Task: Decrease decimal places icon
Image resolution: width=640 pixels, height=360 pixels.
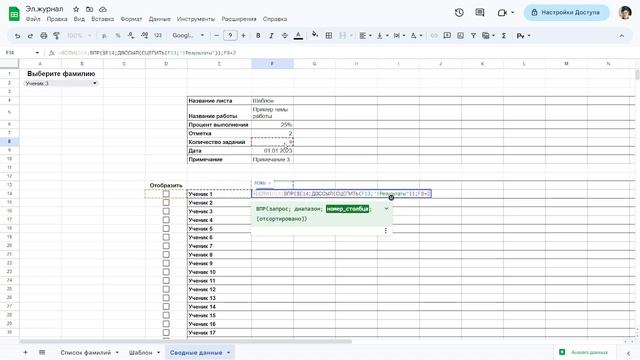Action: [x=131, y=36]
